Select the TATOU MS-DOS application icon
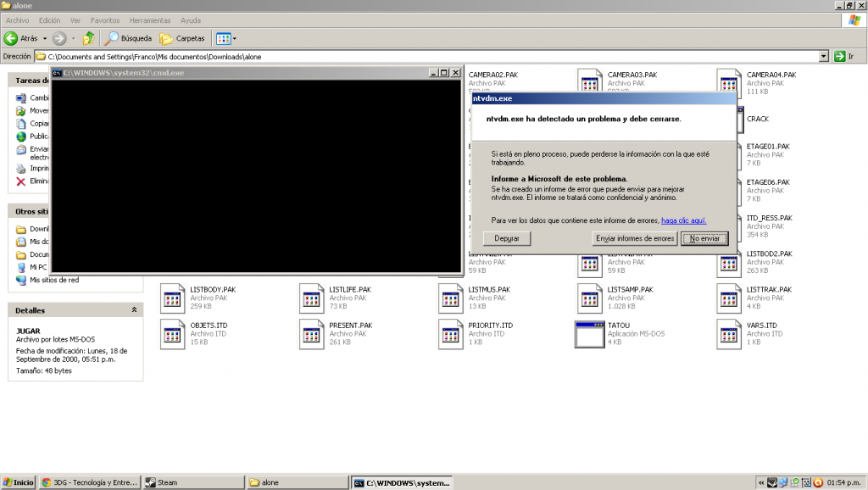Screen dimensions: 868x490 pos(590,334)
